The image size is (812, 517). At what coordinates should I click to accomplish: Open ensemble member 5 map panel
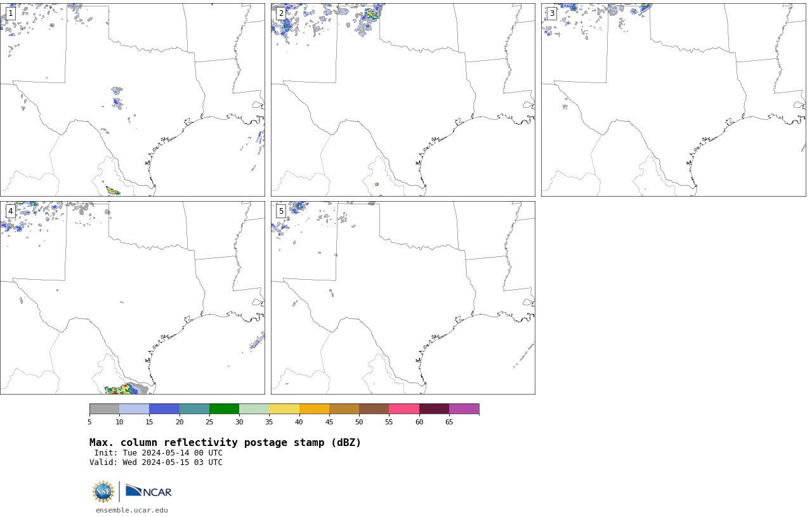403,298
